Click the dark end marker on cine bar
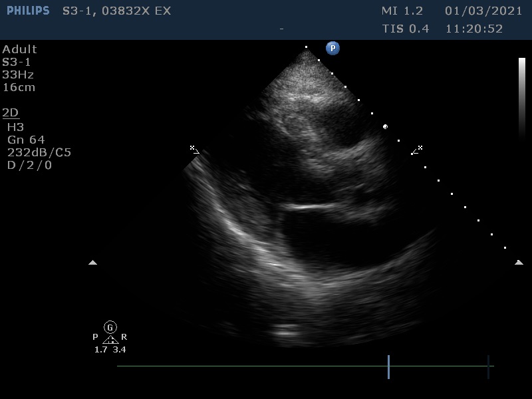This screenshot has width=532, height=399. [488, 366]
